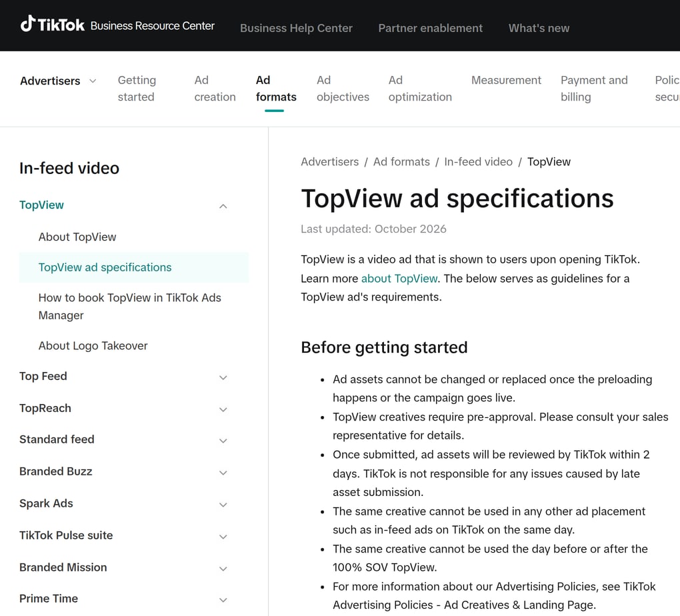680x616 pixels.
Task: Open the Ad optimization tab
Action: click(x=420, y=89)
